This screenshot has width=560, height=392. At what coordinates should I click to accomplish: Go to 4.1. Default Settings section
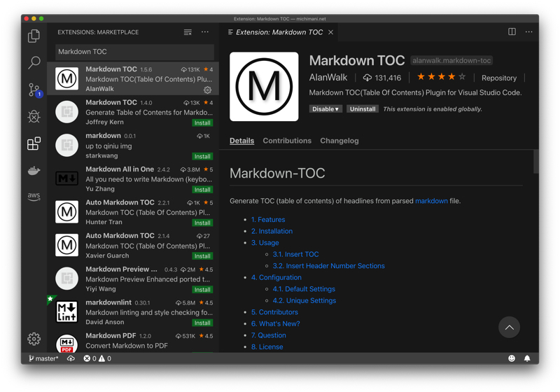pyautogui.click(x=304, y=289)
